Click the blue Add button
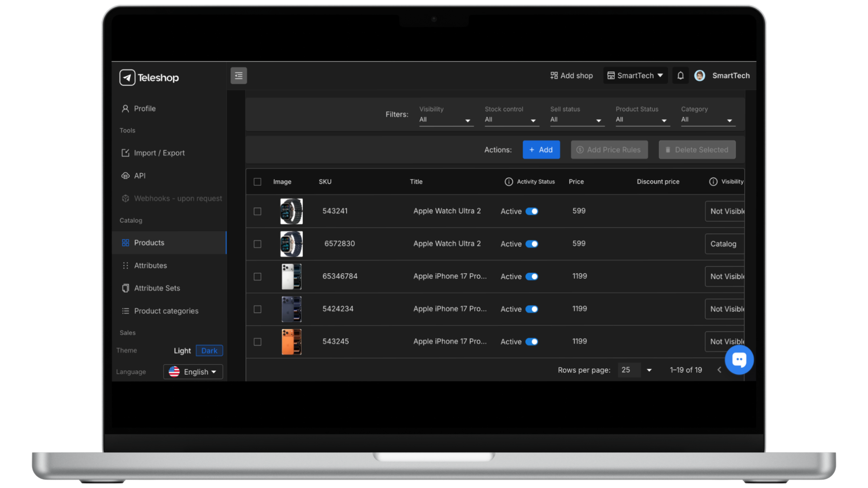This screenshot has width=868, height=488. point(541,150)
